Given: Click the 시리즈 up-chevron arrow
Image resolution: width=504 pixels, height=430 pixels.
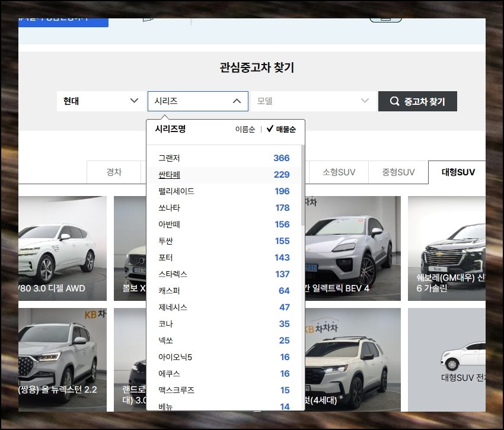Looking at the screenshot, I should tap(237, 101).
